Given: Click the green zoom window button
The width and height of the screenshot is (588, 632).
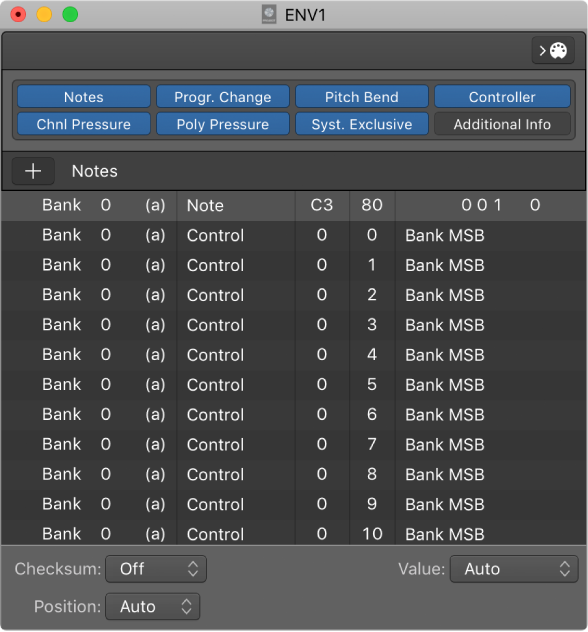Looking at the screenshot, I should pos(70,15).
